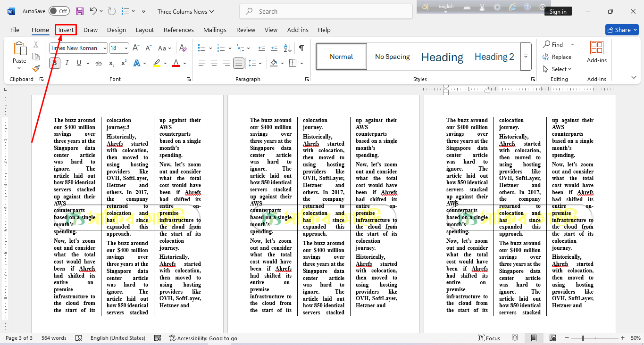The height and width of the screenshot is (345, 644).
Task: Switch to the References tab
Action: (178, 30)
